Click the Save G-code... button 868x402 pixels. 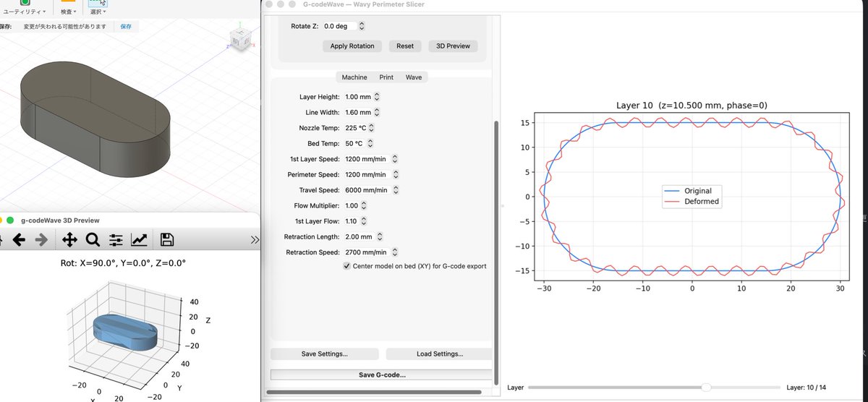tap(382, 375)
